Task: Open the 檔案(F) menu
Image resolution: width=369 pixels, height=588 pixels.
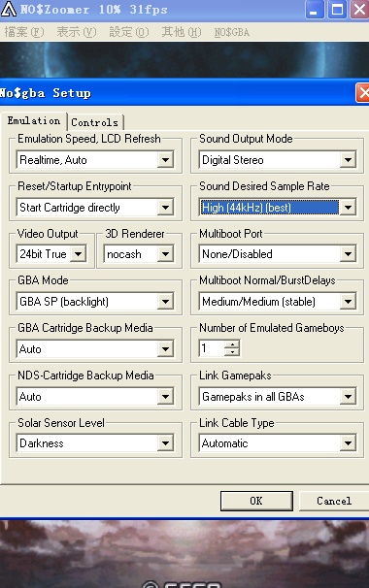Action: click(x=24, y=32)
